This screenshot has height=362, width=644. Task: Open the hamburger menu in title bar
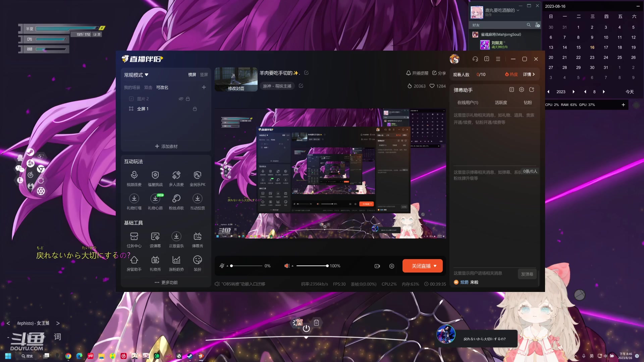pyautogui.click(x=498, y=59)
